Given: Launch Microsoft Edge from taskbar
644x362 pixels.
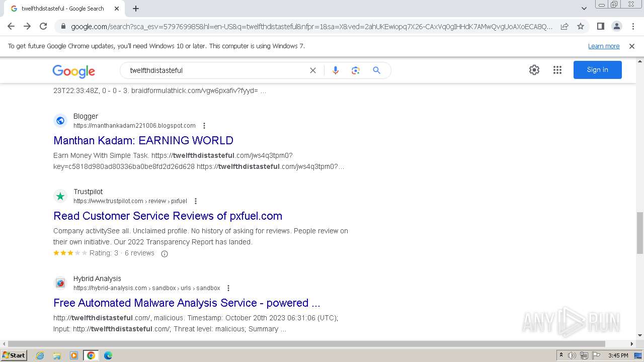Looking at the screenshot, I should click(108, 355).
